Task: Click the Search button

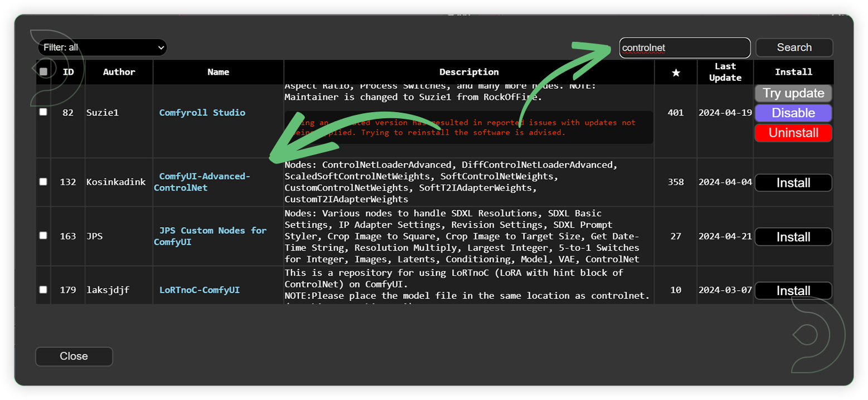Action: tap(794, 47)
